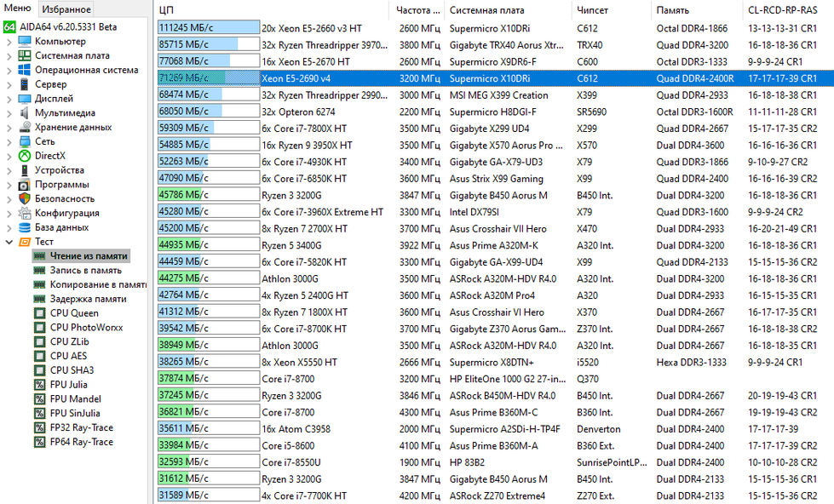Collapse the Тест tree node
The height and width of the screenshot is (504, 834).
click(9, 242)
